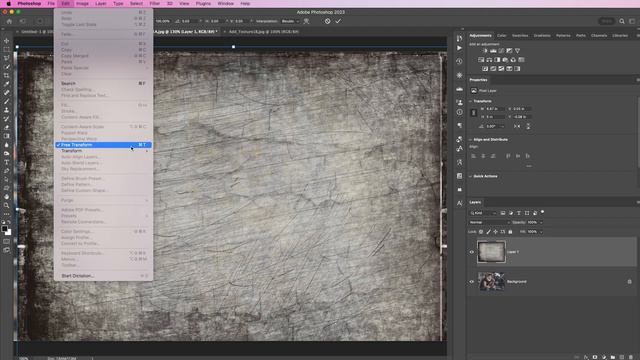Toggle filter for pixel layers
This screenshot has height=360, width=640.
click(503, 213)
